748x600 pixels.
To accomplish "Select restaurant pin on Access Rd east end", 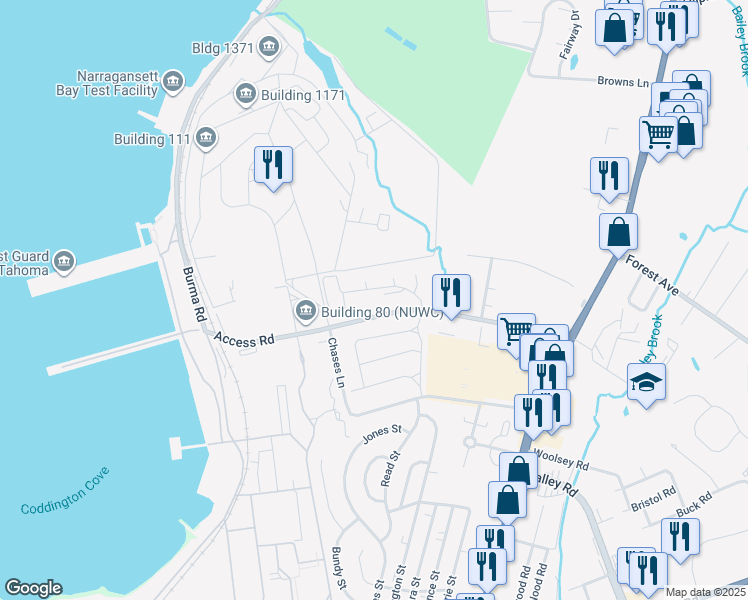I will [451, 296].
